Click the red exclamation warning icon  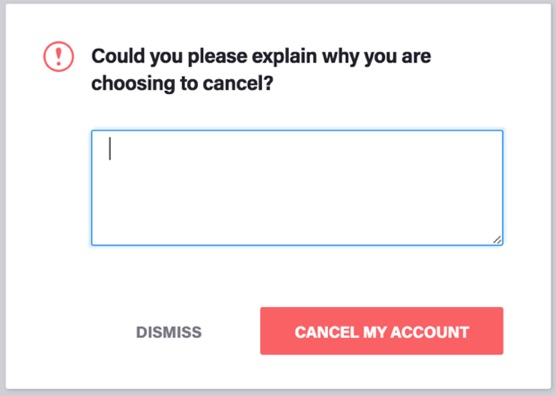pos(59,56)
